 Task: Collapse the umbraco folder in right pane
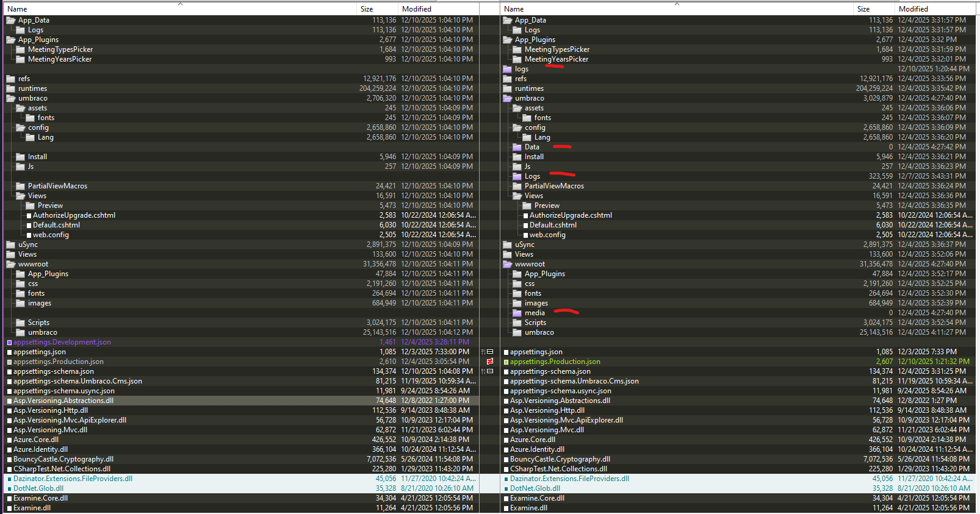tap(507, 98)
